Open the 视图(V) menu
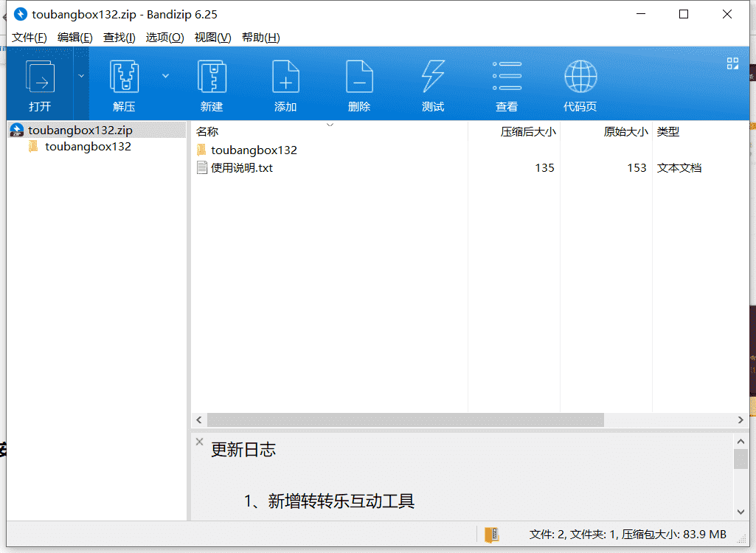The image size is (756, 553). [212, 38]
